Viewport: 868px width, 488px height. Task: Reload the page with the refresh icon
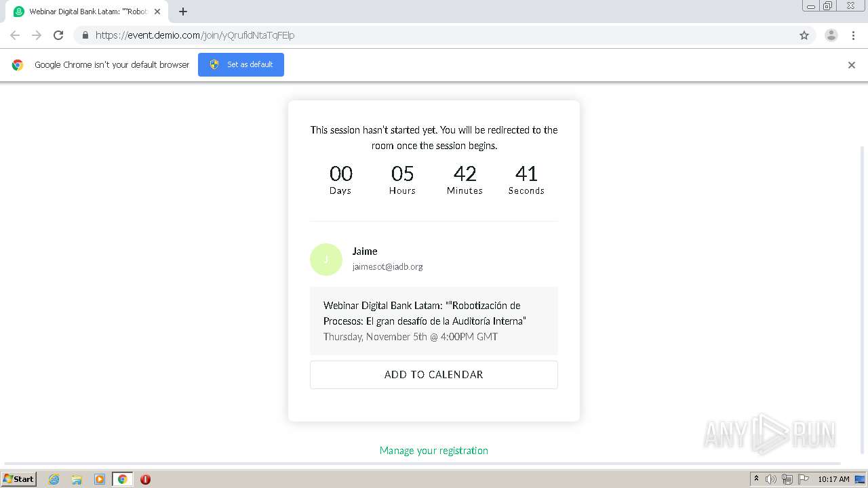58,35
